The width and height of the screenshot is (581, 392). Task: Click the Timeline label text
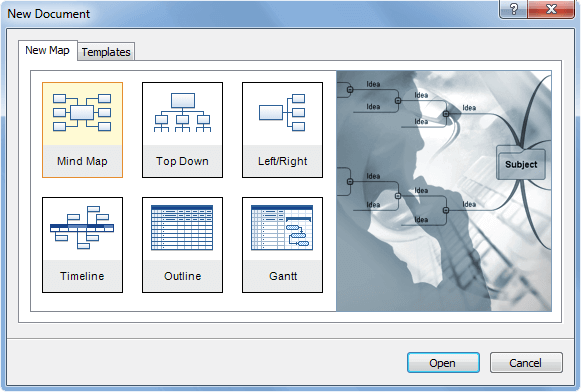tap(82, 276)
